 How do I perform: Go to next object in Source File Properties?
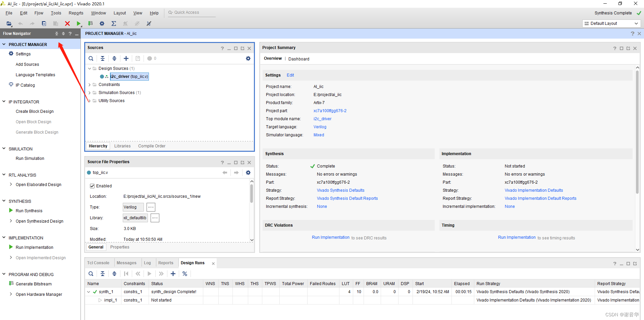[236, 173]
